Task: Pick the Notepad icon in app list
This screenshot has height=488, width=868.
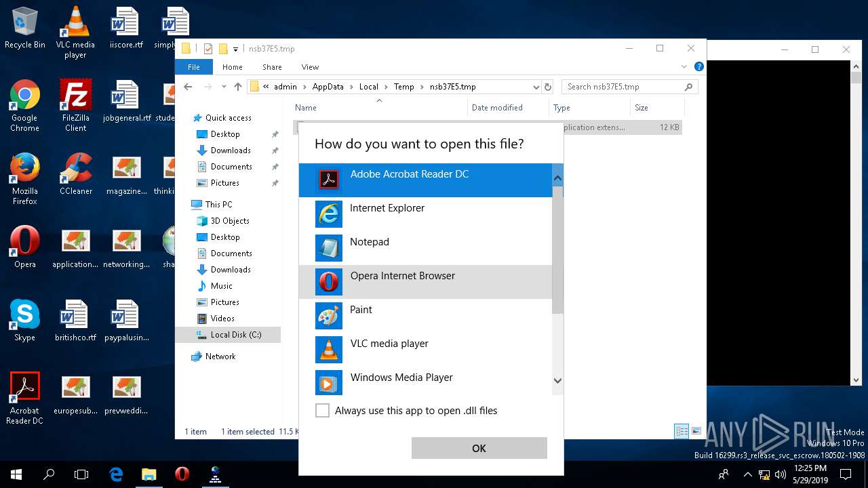Action: [x=329, y=247]
